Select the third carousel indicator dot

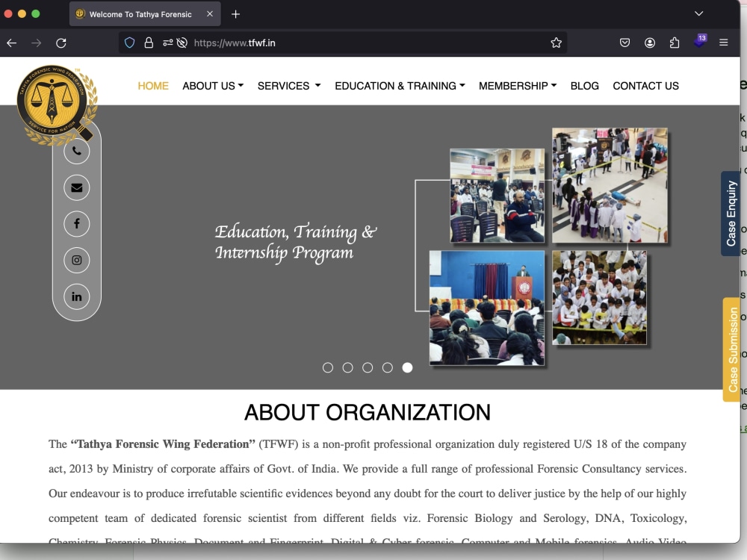tap(368, 367)
